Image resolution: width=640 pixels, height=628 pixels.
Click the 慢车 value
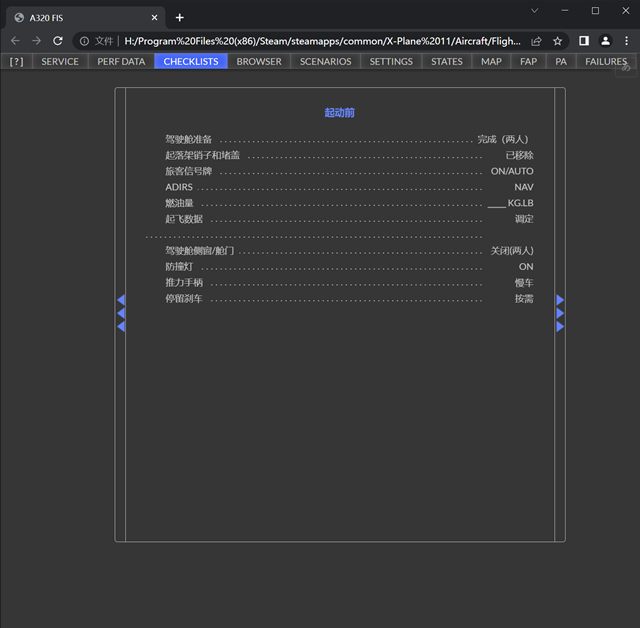524,282
